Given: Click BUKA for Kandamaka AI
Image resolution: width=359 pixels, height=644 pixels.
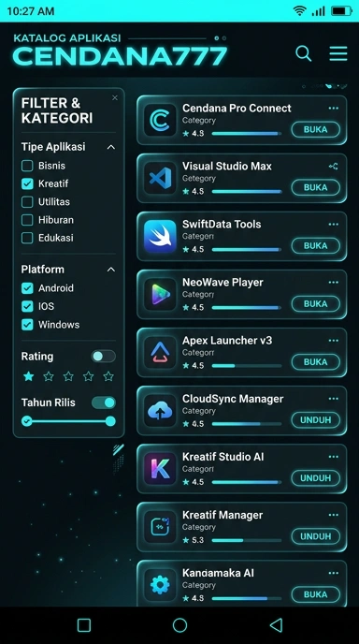Looking at the screenshot, I should (315, 594).
